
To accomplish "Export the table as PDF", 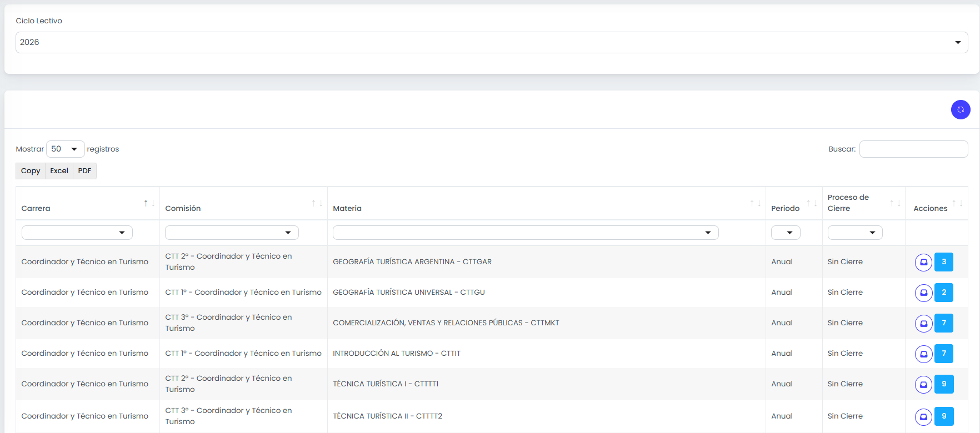I will [x=84, y=171].
